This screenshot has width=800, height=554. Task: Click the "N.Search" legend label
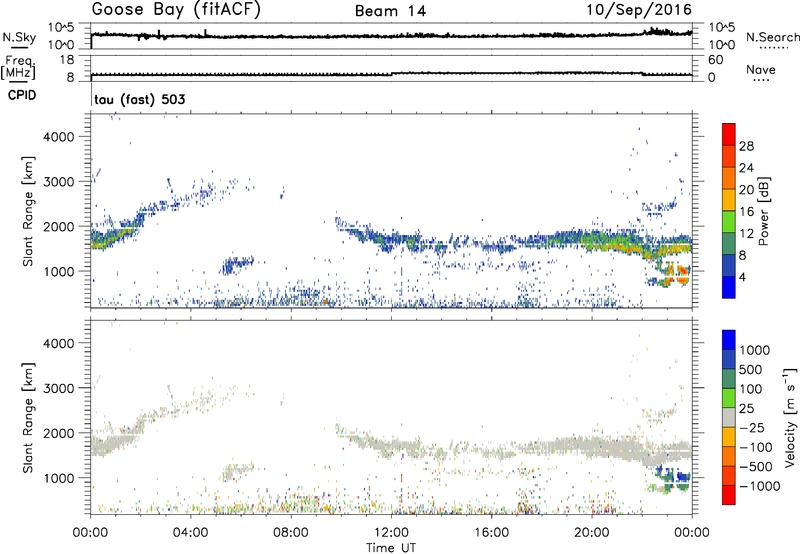pos(773,37)
